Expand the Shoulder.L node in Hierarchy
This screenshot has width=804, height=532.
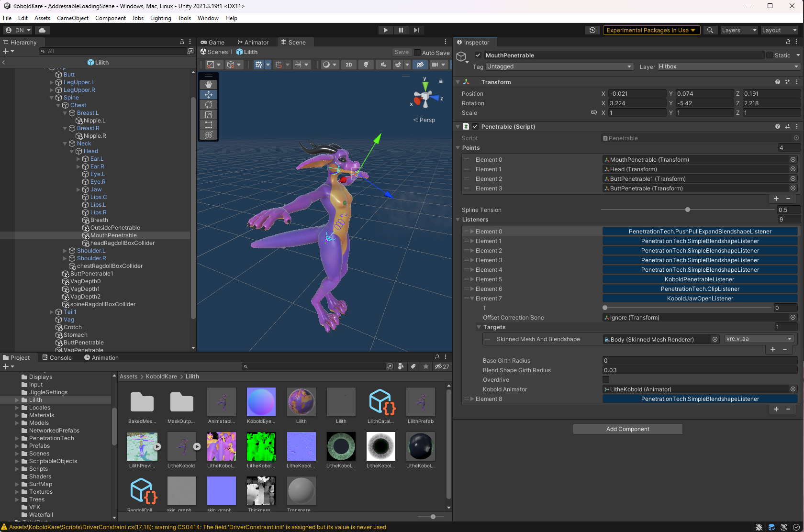tap(65, 251)
